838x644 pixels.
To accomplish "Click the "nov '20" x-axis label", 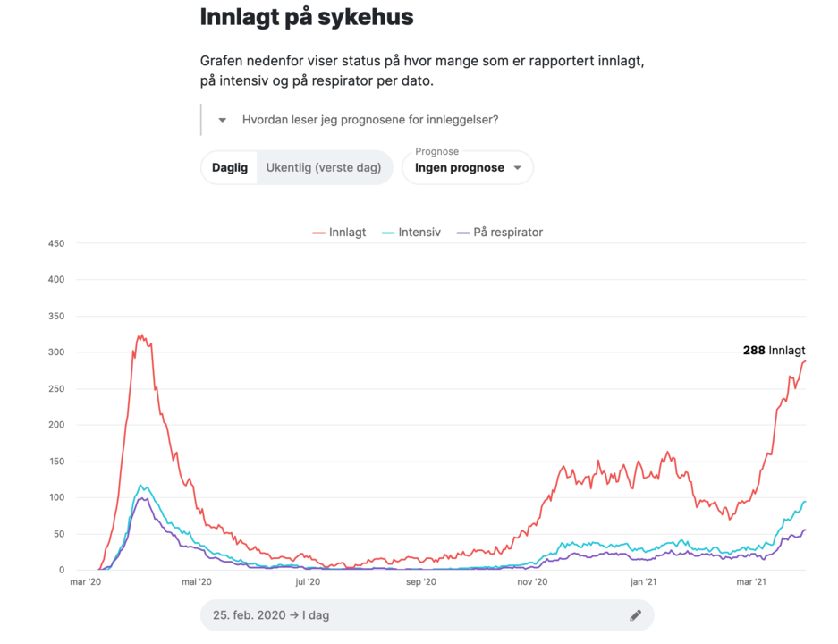I will coord(532,582).
